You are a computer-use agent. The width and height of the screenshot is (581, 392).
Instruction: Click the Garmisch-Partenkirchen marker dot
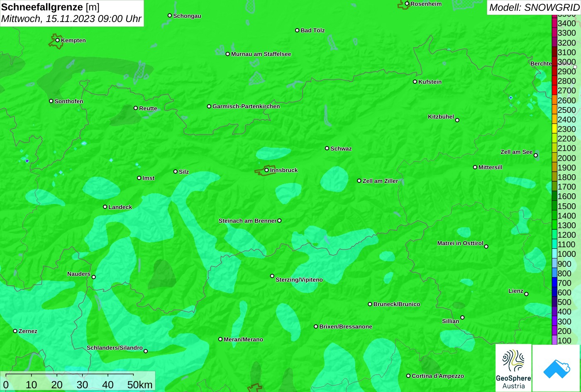[x=209, y=106]
